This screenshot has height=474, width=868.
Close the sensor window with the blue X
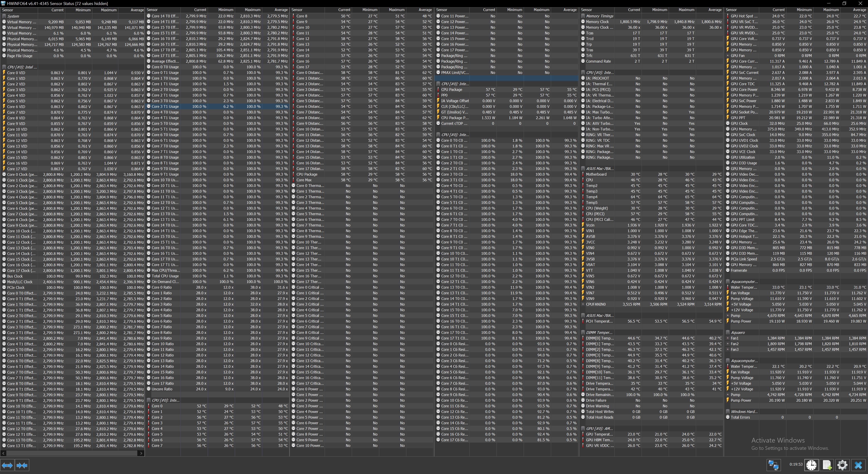[x=858, y=465]
